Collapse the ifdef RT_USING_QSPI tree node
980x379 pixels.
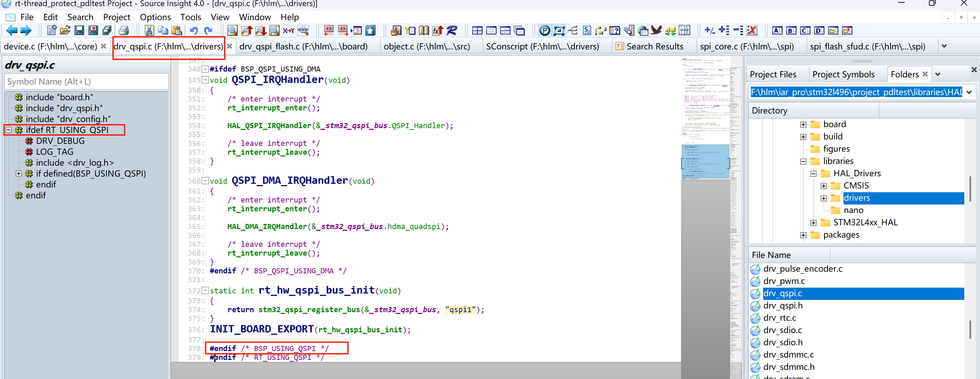pos(9,130)
